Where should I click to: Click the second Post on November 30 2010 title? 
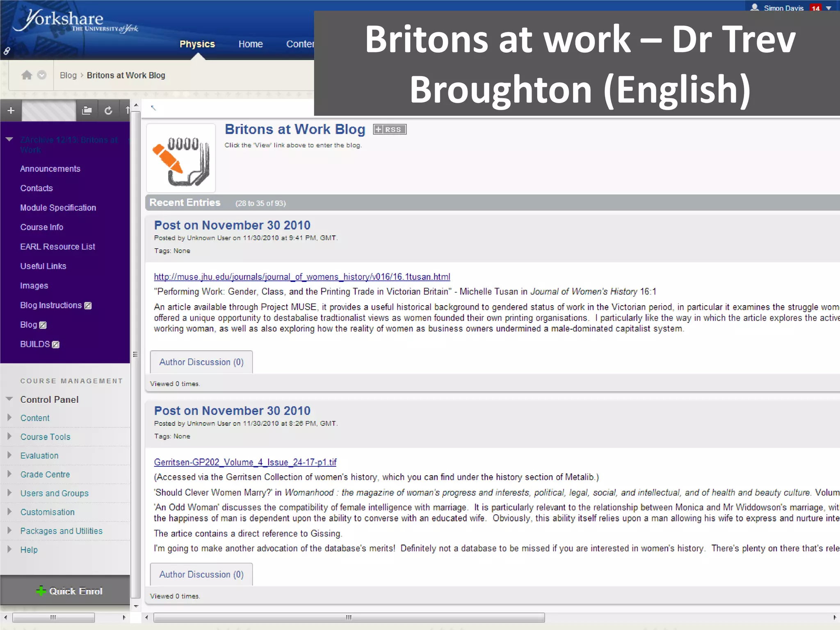pyautogui.click(x=232, y=411)
